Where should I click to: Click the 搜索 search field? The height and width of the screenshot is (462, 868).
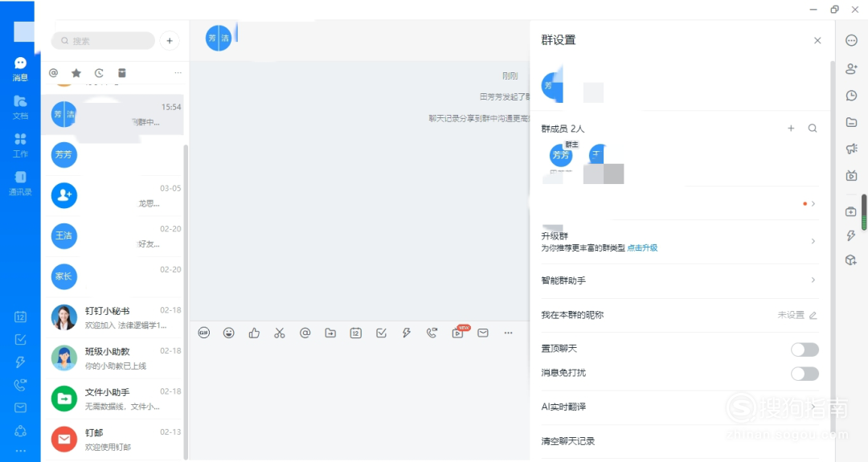(103, 41)
